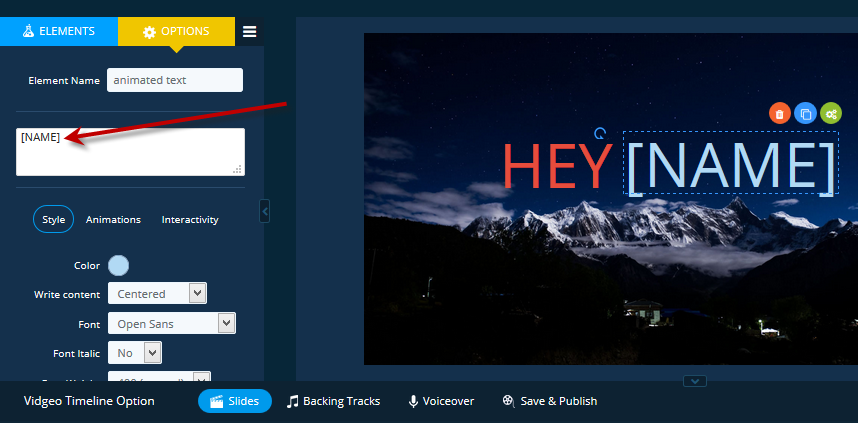Click the Slides clapperboard icon

coord(217,401)
